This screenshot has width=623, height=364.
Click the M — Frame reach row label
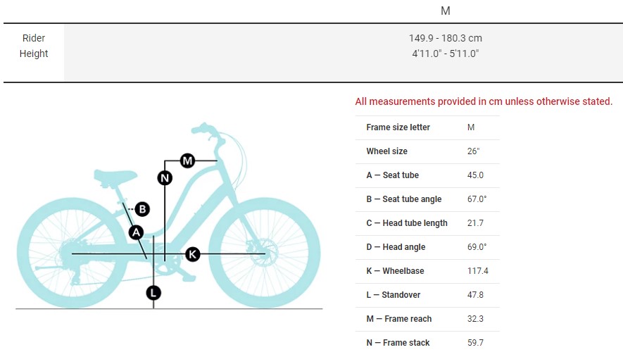[x=398, y=319]
